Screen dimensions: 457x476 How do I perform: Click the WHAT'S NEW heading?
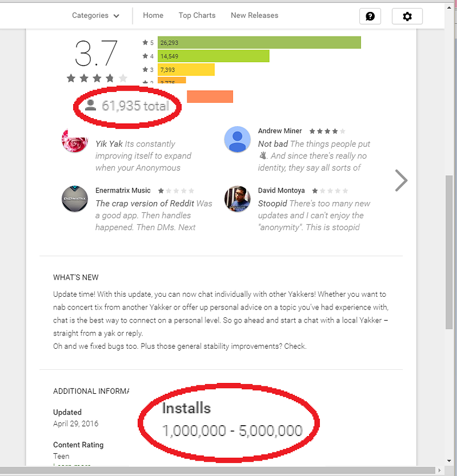point(75,277)
